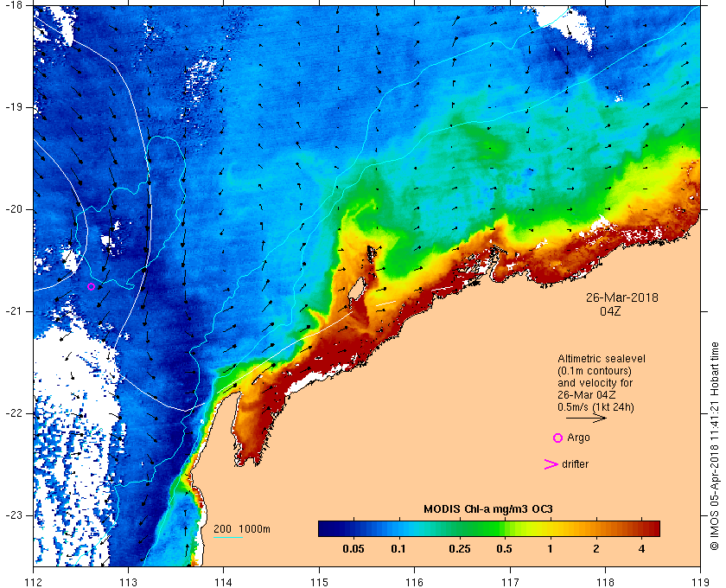Click the dark red colorbar end
The height and width of the screenshot is (588, 726).
coord(652,528)
